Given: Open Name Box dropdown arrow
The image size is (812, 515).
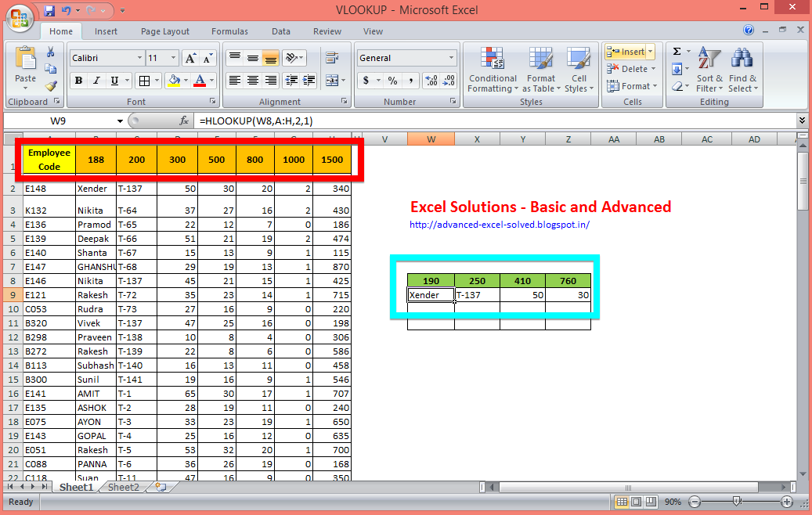Looking at the screenshot, I should (x=120, y=121).
